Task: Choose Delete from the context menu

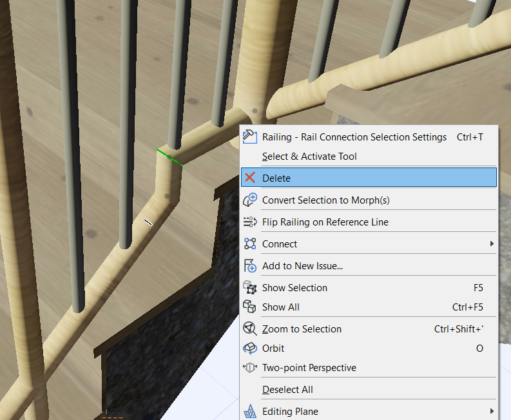Action: pyautogui.click(x=369, y=178)
